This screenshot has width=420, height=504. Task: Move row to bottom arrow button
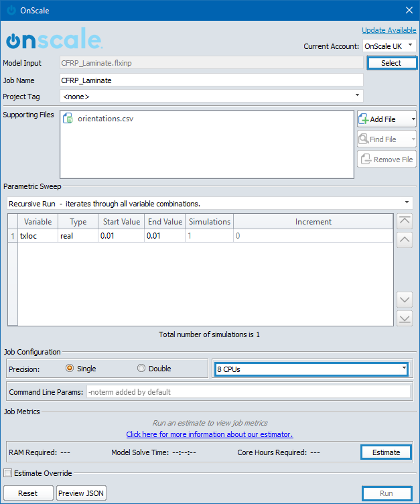404,318
